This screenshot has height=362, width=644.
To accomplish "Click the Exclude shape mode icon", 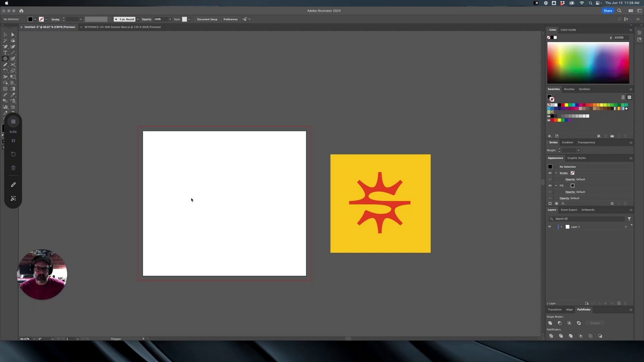I will (x=579, y=323).
